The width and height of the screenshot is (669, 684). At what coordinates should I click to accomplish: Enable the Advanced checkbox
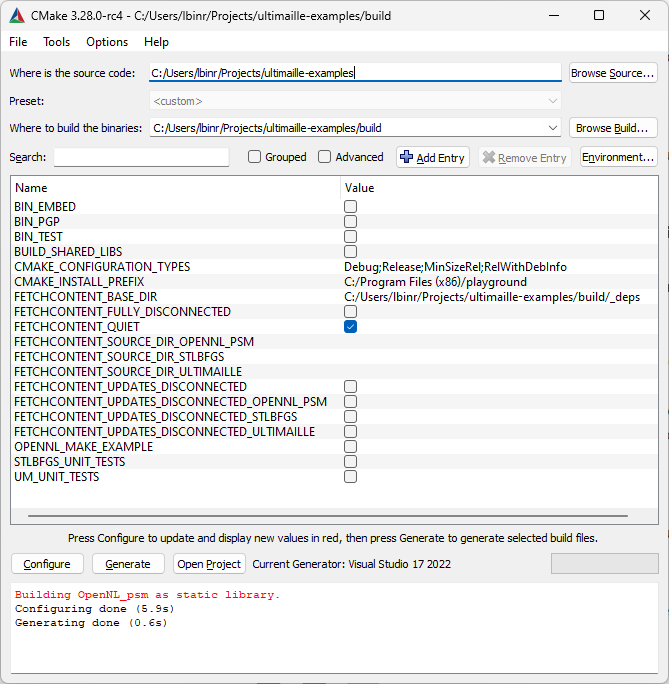[324, 157]
